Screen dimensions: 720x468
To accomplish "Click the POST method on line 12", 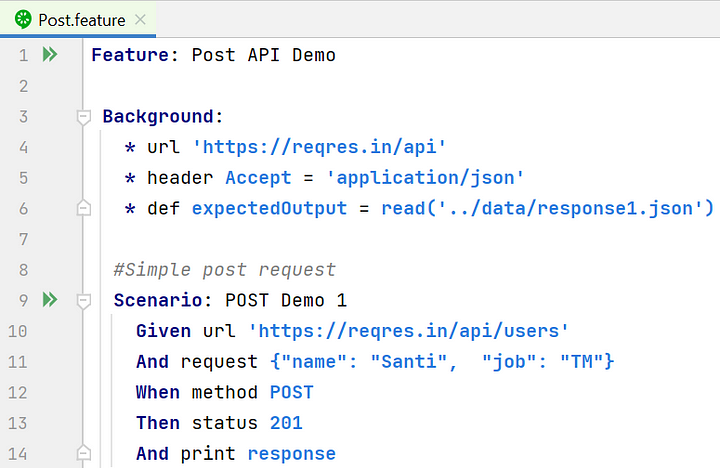I will coord(291,392).
